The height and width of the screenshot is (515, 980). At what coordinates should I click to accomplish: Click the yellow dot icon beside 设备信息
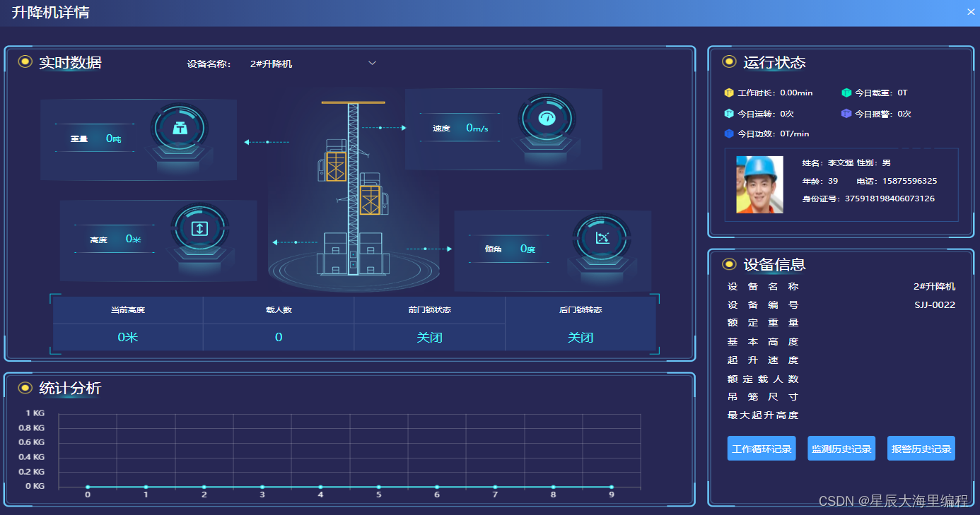coord(729,264)
